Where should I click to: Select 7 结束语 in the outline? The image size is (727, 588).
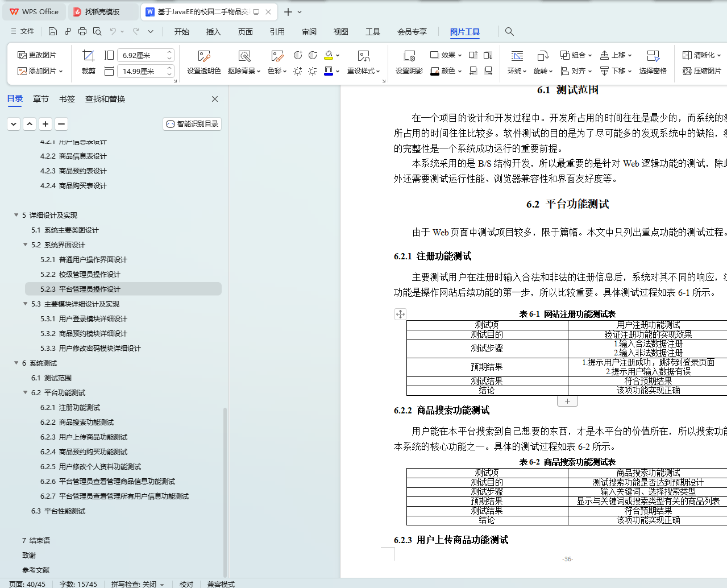[36, 540]
